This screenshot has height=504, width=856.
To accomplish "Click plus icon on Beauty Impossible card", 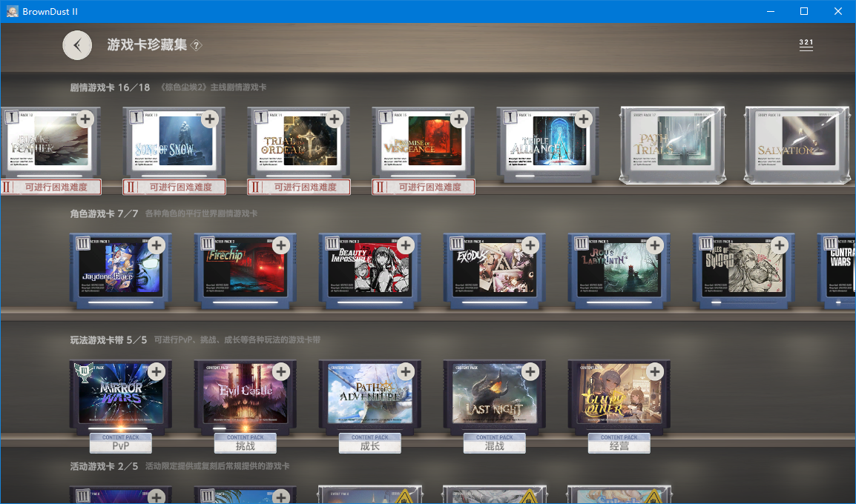I will click(406, 245).
